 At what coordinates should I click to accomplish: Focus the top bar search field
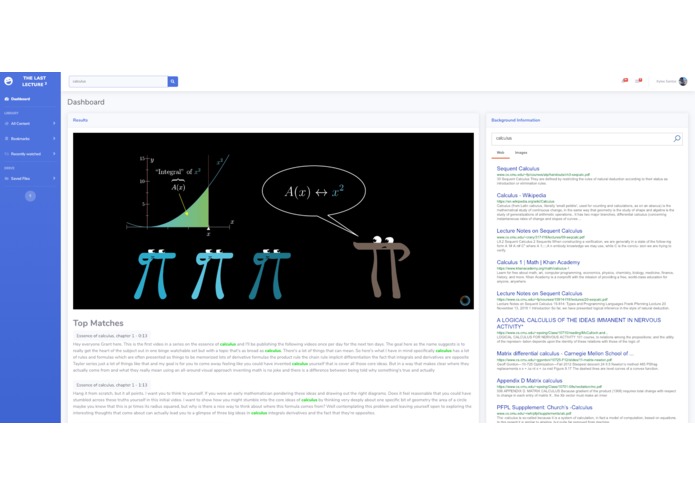pyautogui.click(x=118, y=82)
